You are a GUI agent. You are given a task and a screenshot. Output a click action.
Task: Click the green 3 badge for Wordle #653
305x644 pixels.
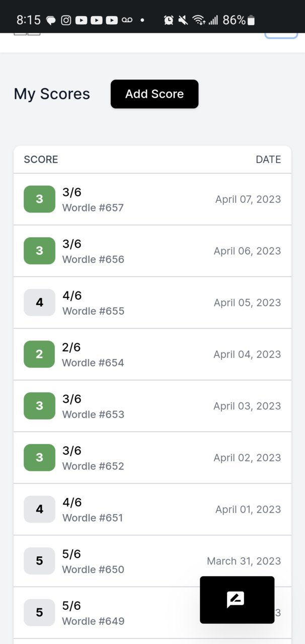[x=39, y=406]
